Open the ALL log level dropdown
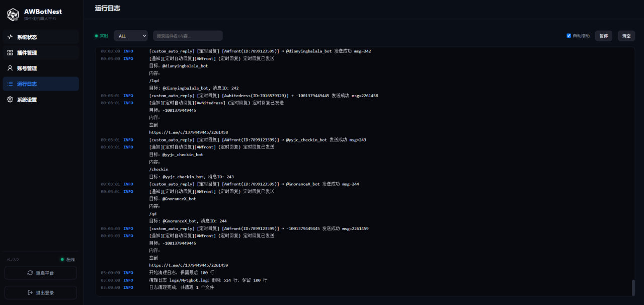The image size is (644, 305). [131, 36]
